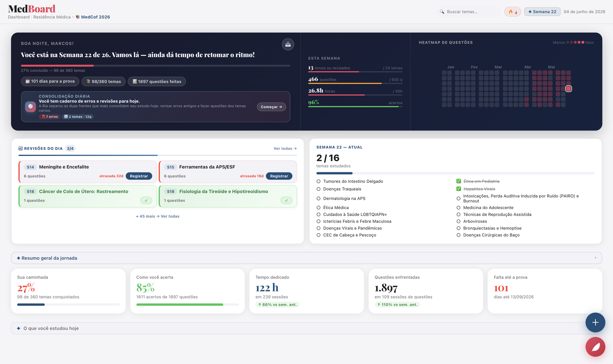Click the floating plus add button
Image resolution: width=613 pixels, height=364 pixels.
[x=595, y=322]
